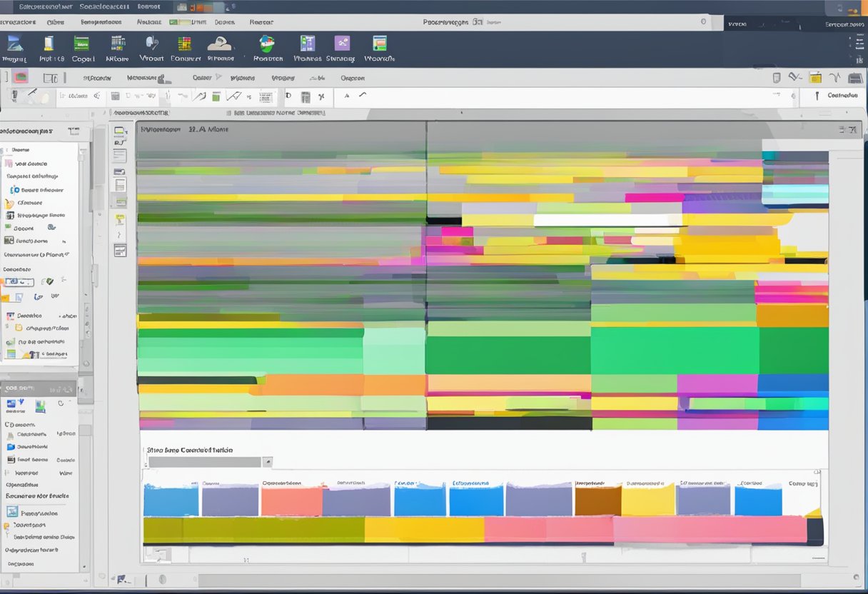The width and height of the screenshot is (868, 594).
Task: Click the calculator icon in second toolbar row
Action: [306, 96]
